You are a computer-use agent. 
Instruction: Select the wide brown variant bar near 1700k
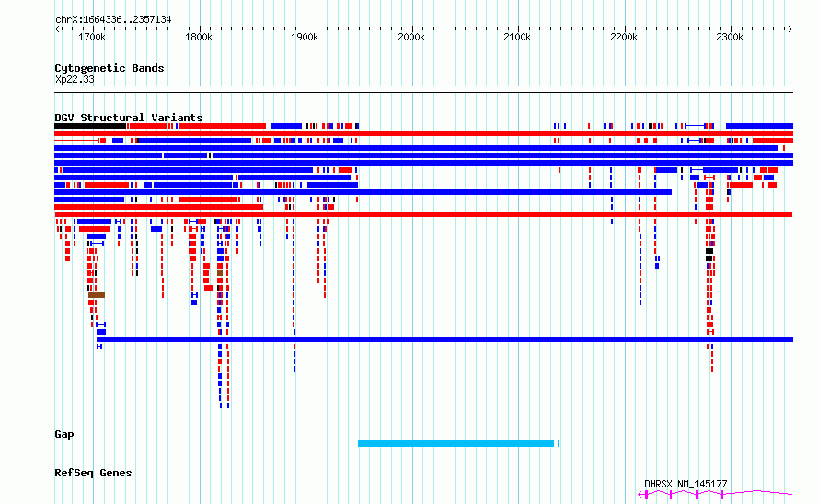(x=97, y=295)
